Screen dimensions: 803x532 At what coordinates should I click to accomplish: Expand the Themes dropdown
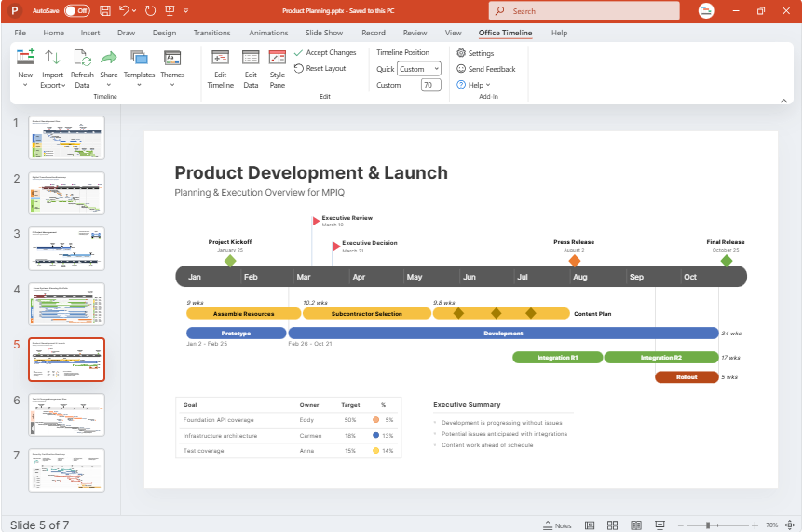point(172,85)
